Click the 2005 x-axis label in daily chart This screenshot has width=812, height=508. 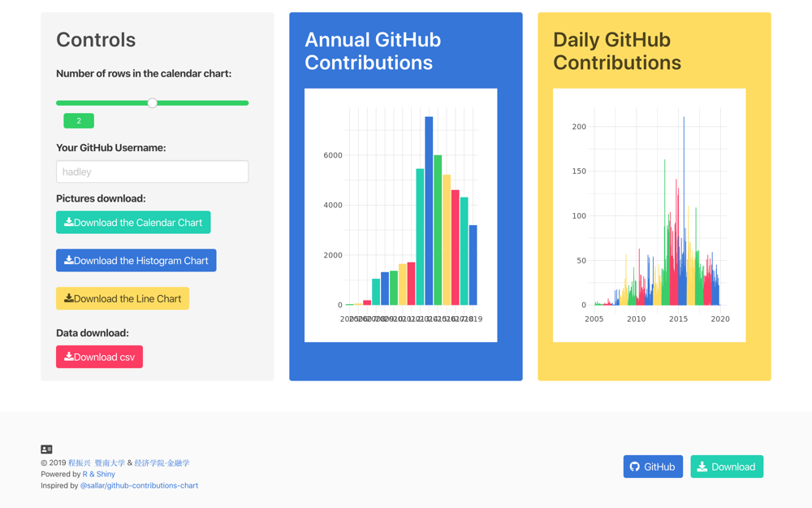coord(594,319)
